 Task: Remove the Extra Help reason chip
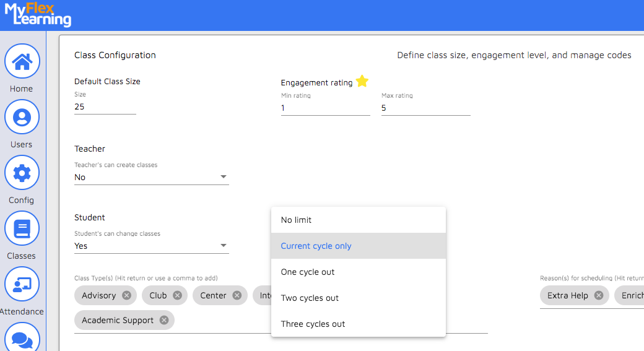point(598,295)
